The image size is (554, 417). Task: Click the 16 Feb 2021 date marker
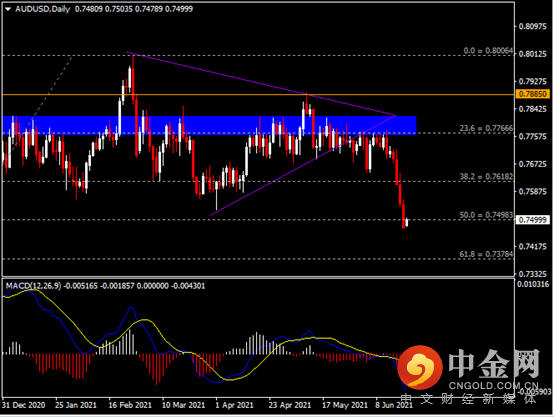click(x=130, y=405)
